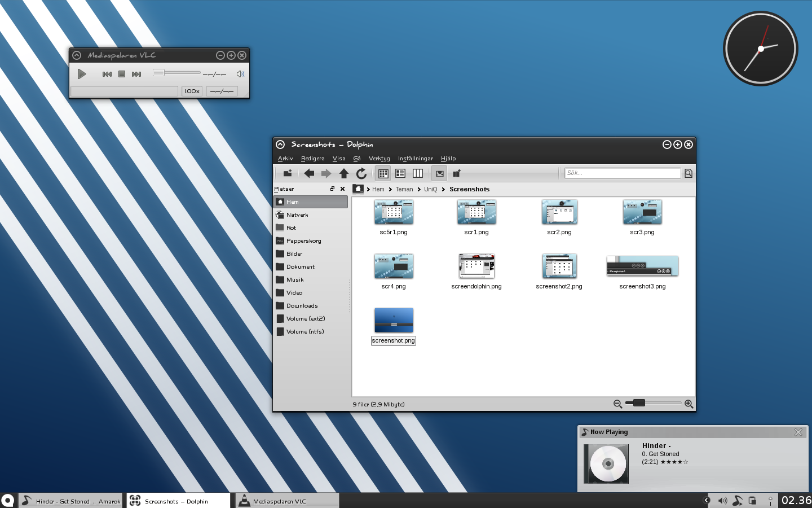Click the VLC stop button

coord(122,74)
